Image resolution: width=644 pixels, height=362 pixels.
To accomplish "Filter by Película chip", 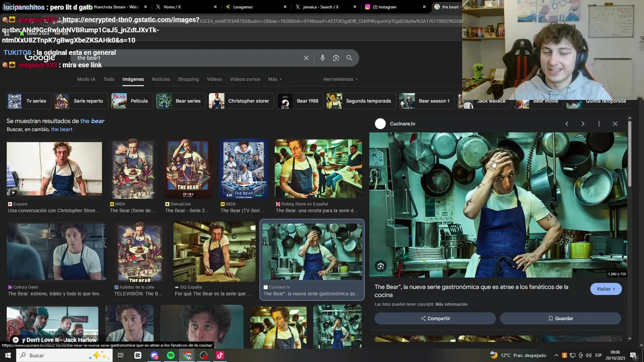I will pos(132,101).
